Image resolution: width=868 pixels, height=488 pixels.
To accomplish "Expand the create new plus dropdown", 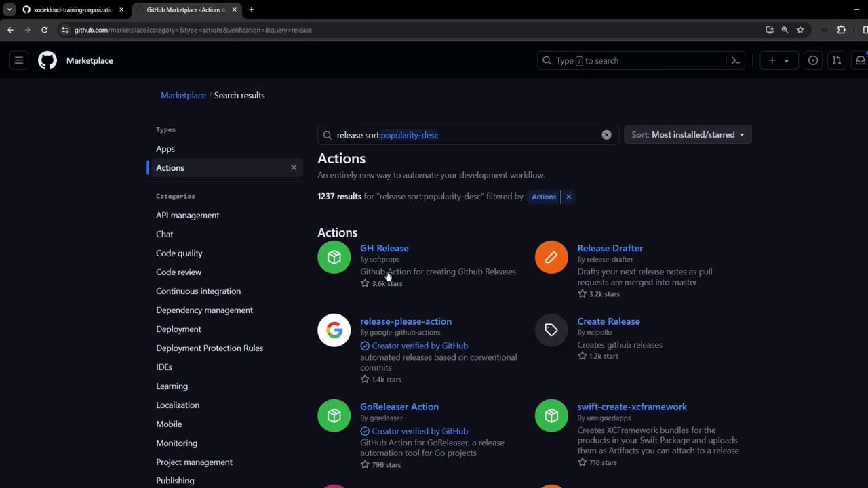I will (778, 60).
